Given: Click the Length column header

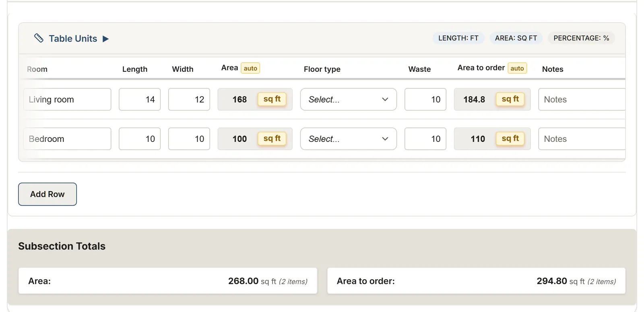Looking at the screenshot, I should pyautogui.click(x=135, y=69).
